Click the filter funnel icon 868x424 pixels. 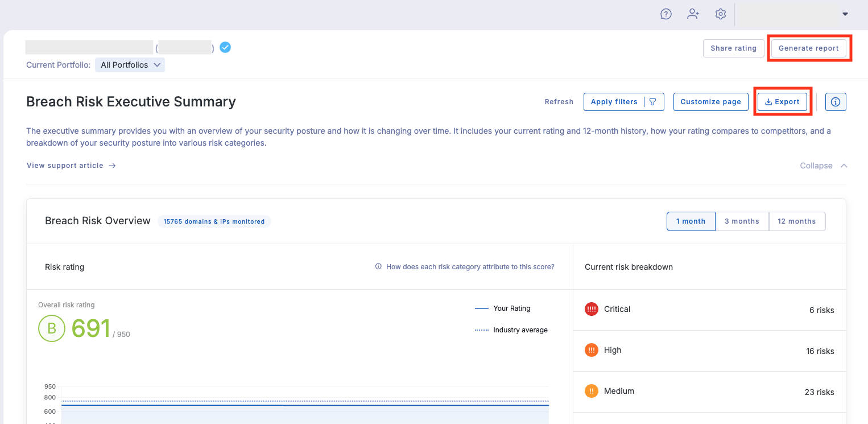click(x=653, y=102)
